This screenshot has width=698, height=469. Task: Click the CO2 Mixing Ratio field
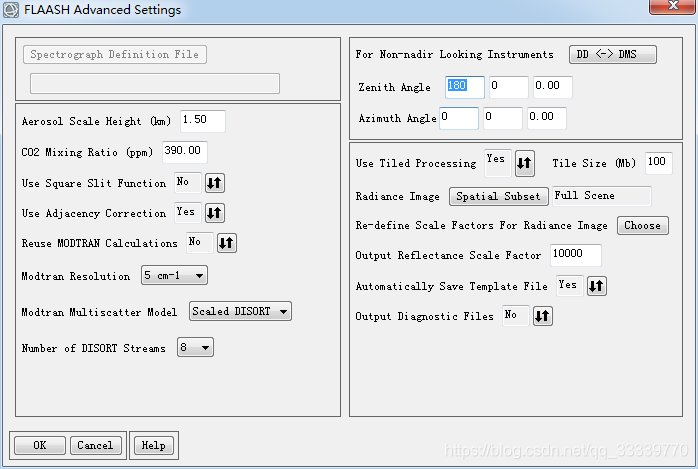(185, 152)
